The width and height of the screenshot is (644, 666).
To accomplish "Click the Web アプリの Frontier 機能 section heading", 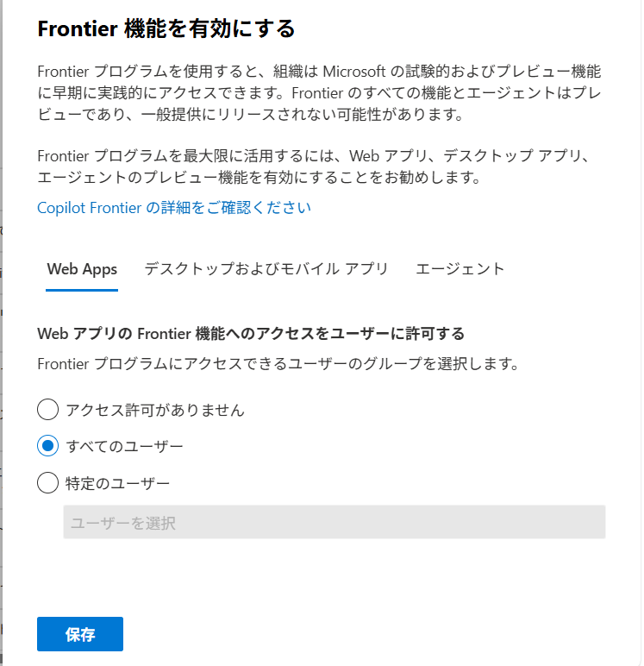I will click(251, 334).
